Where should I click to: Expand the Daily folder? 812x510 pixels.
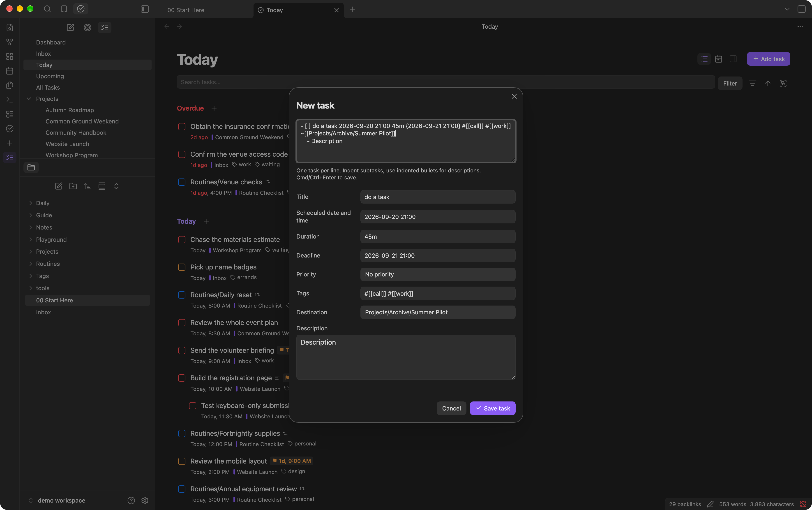(31, 203)
